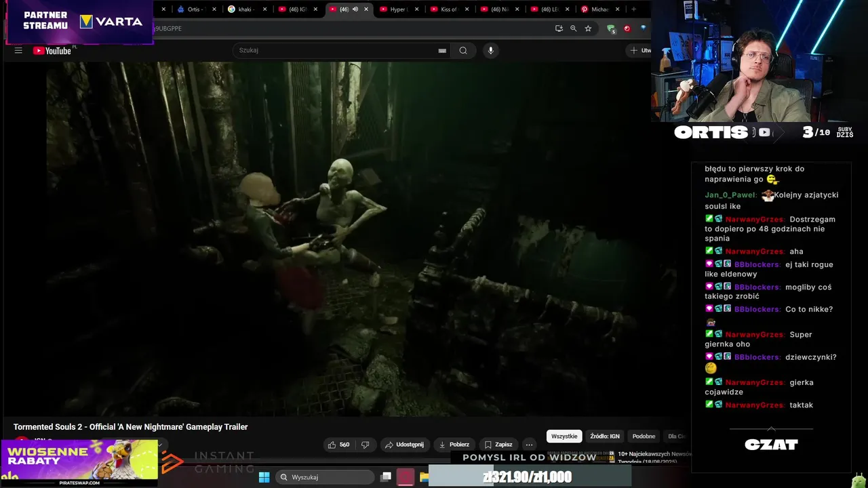
Task: Click the address bar URL text
Action: coord(167,28)
